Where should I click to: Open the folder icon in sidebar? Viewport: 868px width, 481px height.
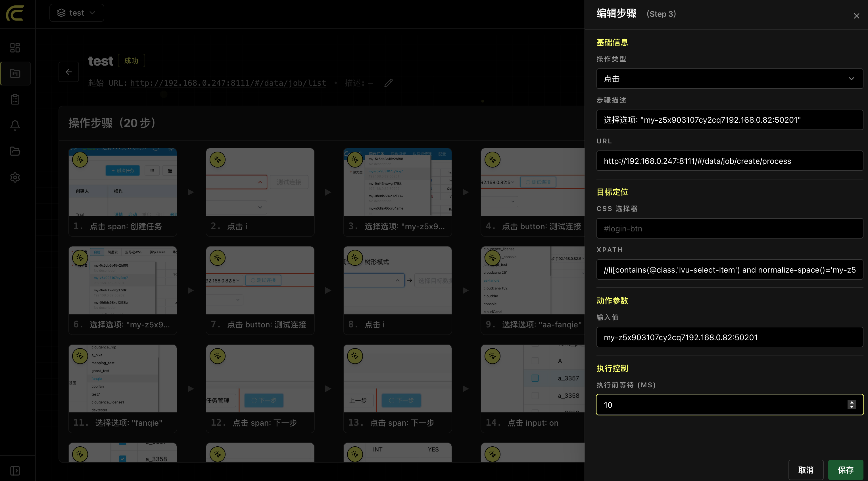(15, 151)
